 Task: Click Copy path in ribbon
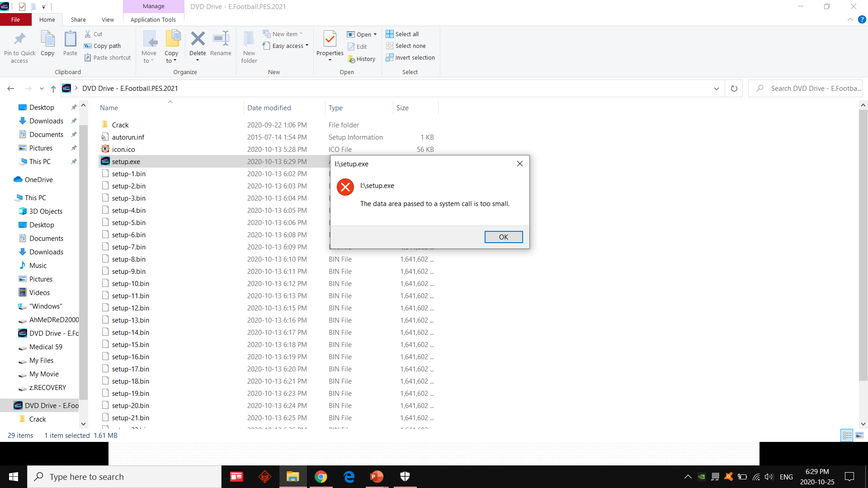click(103, 46)
